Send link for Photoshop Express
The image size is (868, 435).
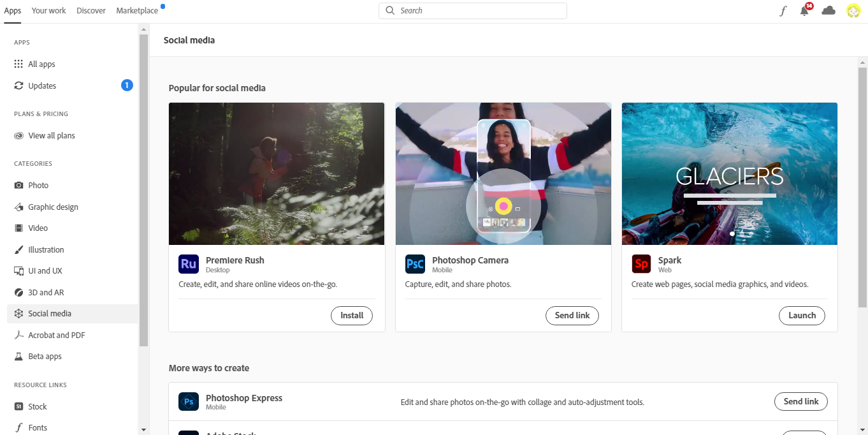[x=801, y=401]
